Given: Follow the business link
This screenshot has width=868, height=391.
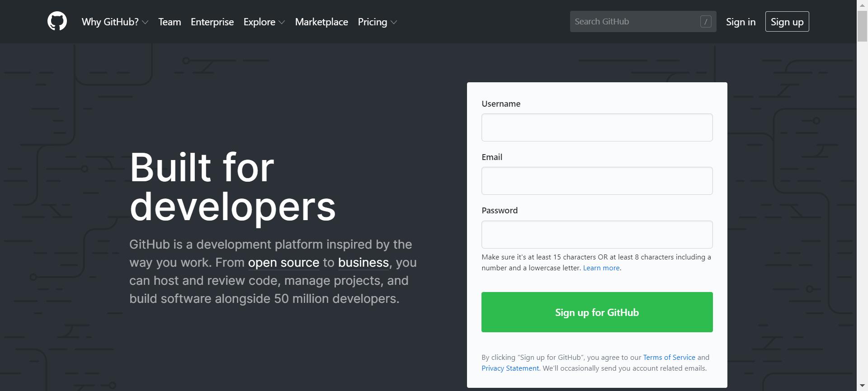Looking at the screenshot, I should click(363, 262).
